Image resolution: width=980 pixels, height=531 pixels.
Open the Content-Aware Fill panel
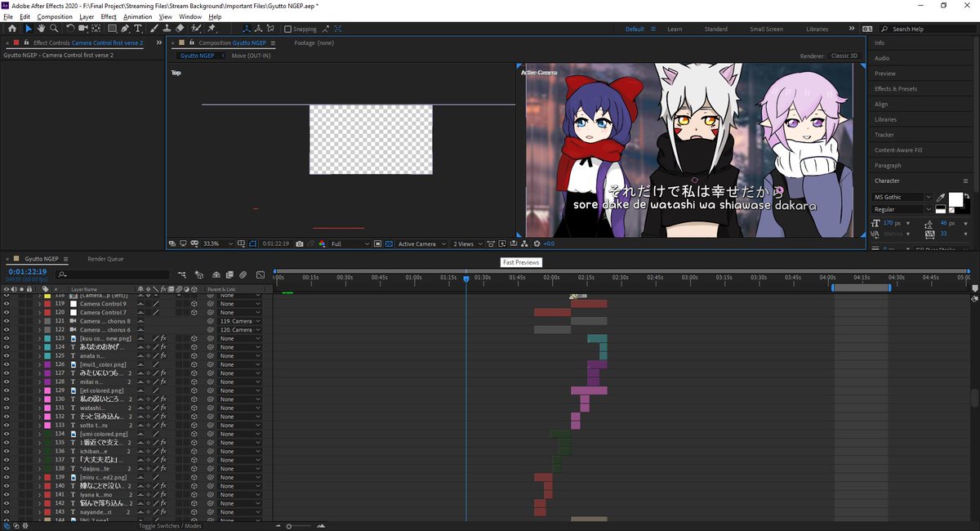pyautogui.click(x=898, y=150)
